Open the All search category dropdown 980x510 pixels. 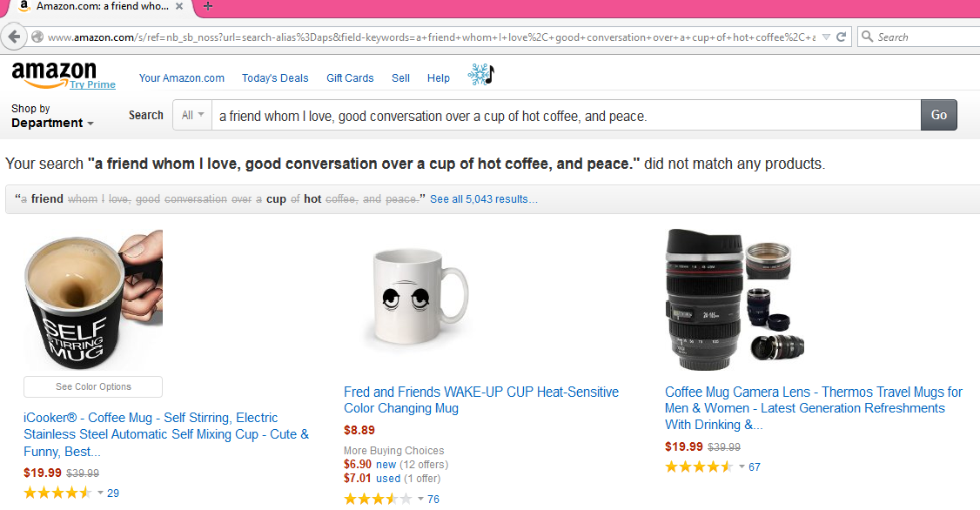192,115
